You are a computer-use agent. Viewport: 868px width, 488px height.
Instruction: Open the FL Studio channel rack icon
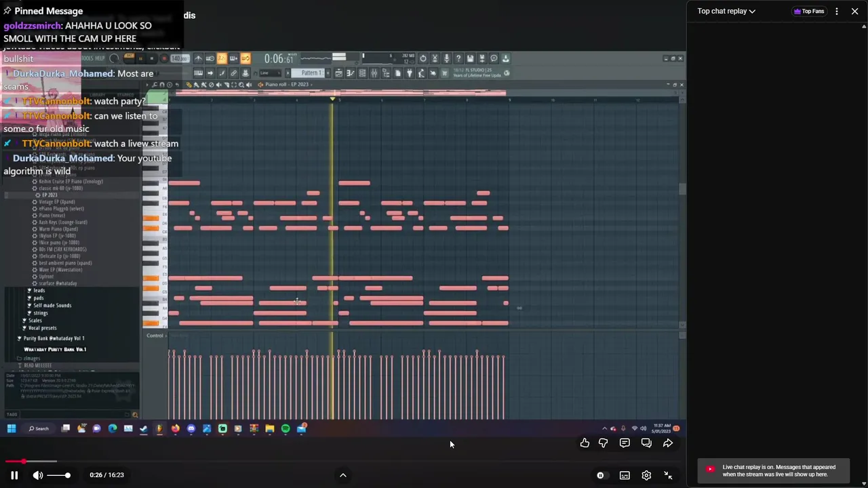pyautogui.click(x=362, y=73)
